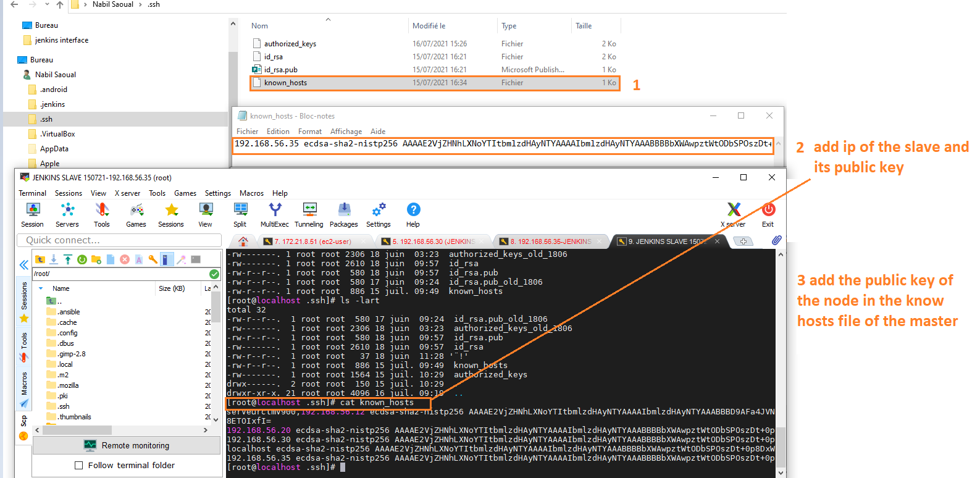Open the Macros menu
980x478 pixels.
click(x=251, y=193)
